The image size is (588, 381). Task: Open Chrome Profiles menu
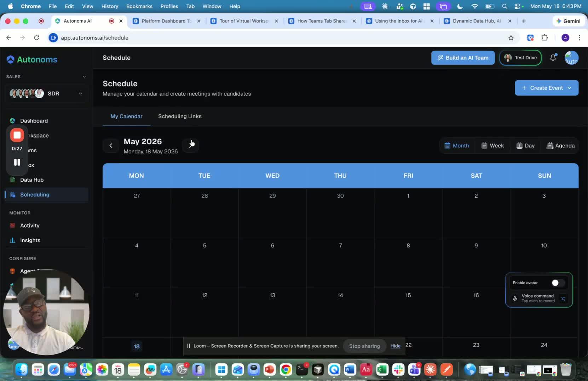[169, 6]
